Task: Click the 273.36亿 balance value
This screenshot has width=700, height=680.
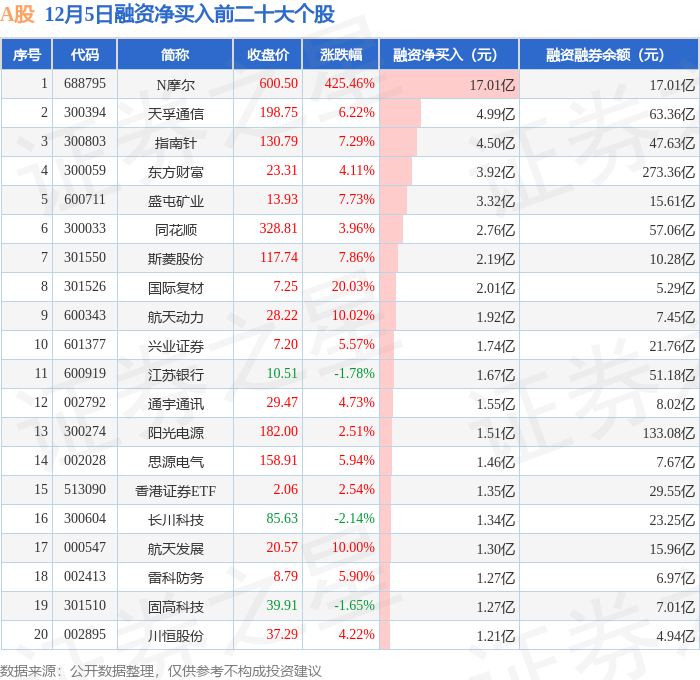Action: point(669,172)
